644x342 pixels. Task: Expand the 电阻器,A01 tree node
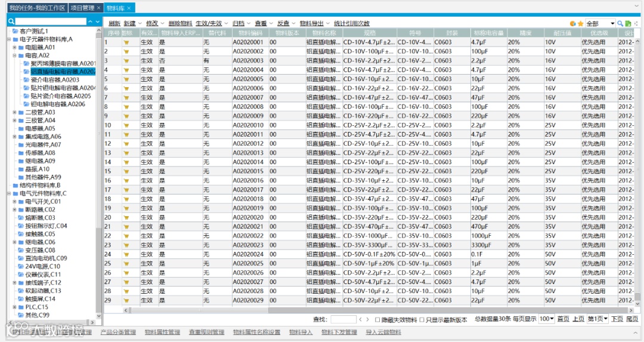15,48
